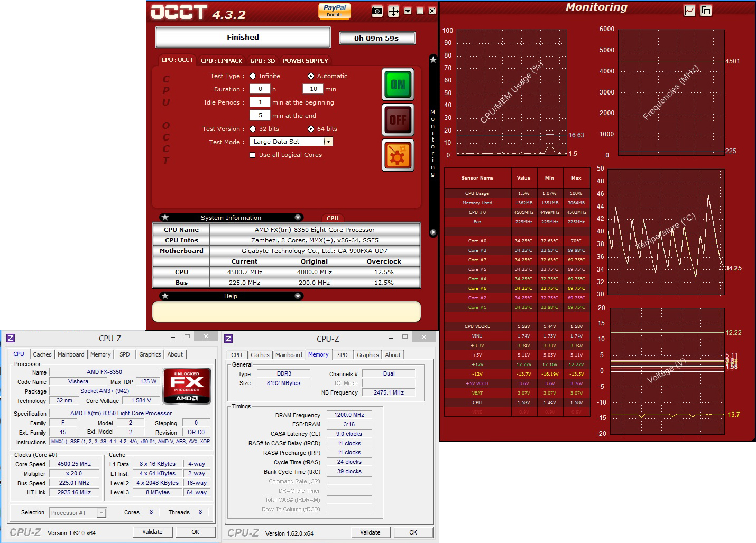Click the CPU VCORE sensor row name
Image resolution: width=756 pixels, height=543 pixels.
[x=477, y=326]
